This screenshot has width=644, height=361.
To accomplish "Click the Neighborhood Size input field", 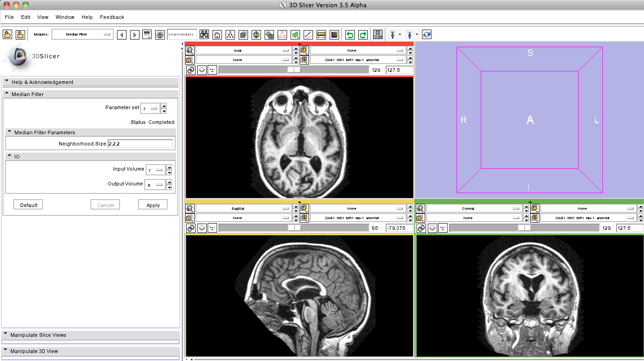I will point(140,144).
